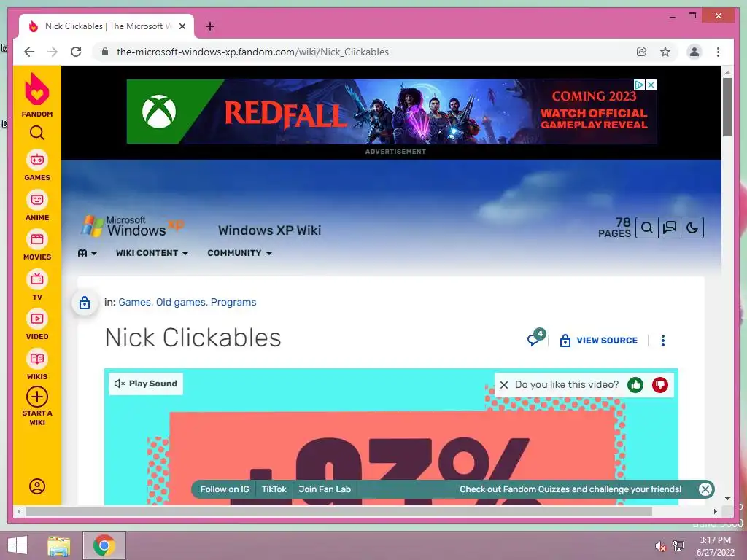
Task: Click the scroll down arrow
Action: [x=727, y=499]
